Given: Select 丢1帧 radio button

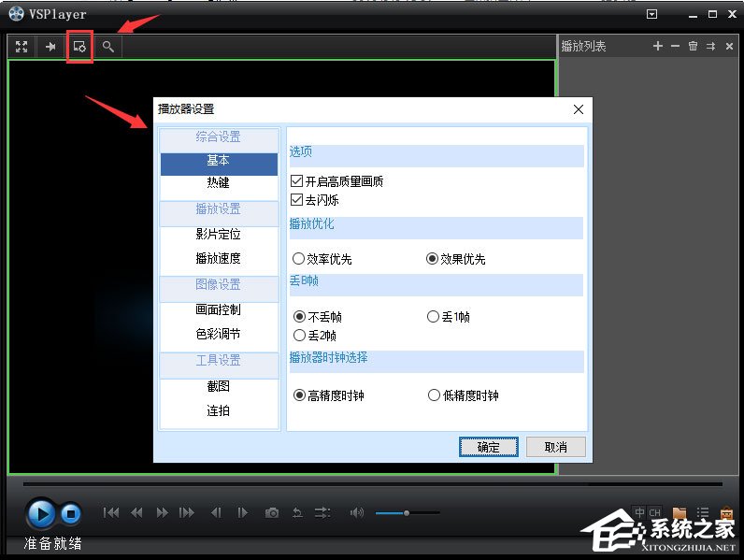Looking at the screenshot, I should coord(433,316).
